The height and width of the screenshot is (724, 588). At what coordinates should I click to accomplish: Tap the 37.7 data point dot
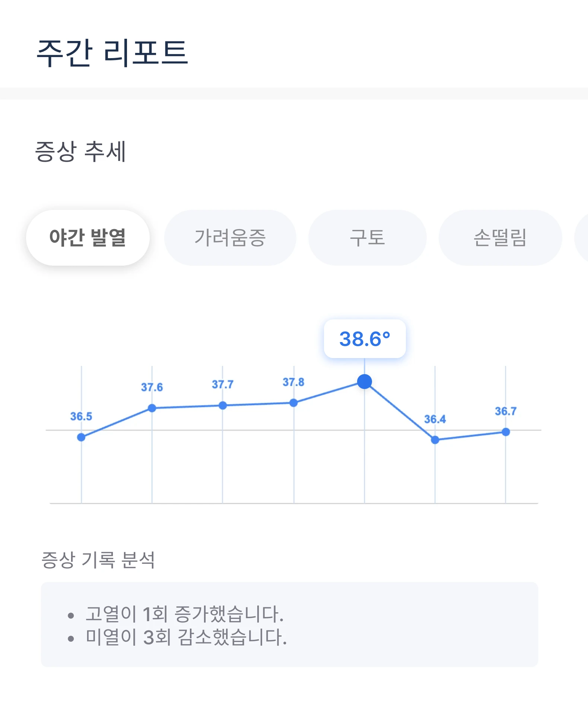click(223, 405)
